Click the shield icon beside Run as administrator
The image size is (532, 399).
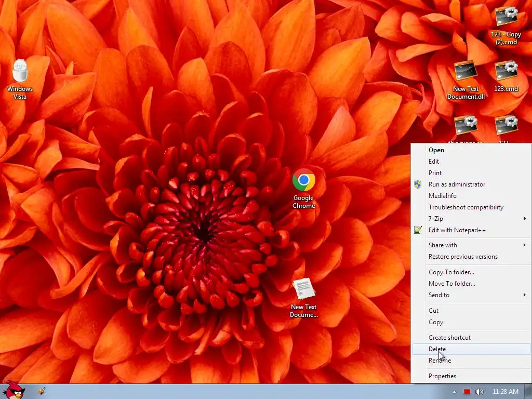[418, 184]
